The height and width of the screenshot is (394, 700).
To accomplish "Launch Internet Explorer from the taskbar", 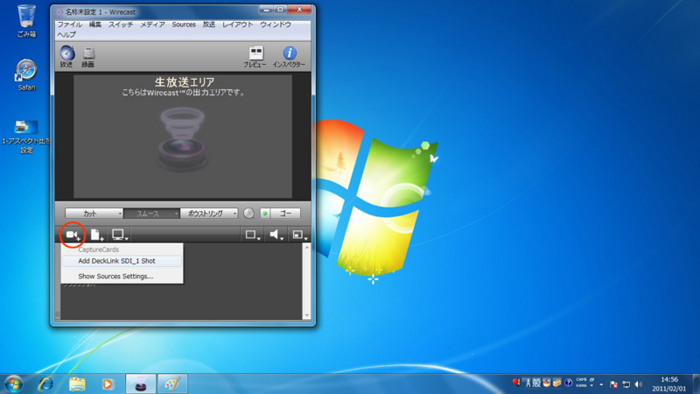I will (46, 384).
